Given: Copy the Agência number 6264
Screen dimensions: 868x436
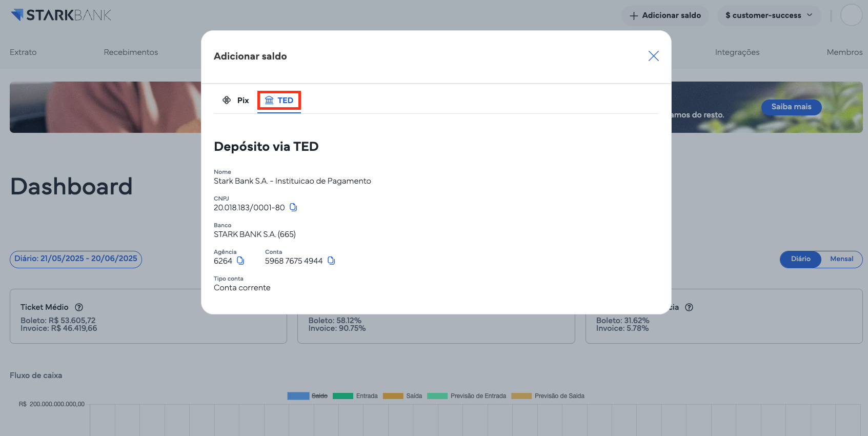Looking at the screenshot, I should (240, 261).
